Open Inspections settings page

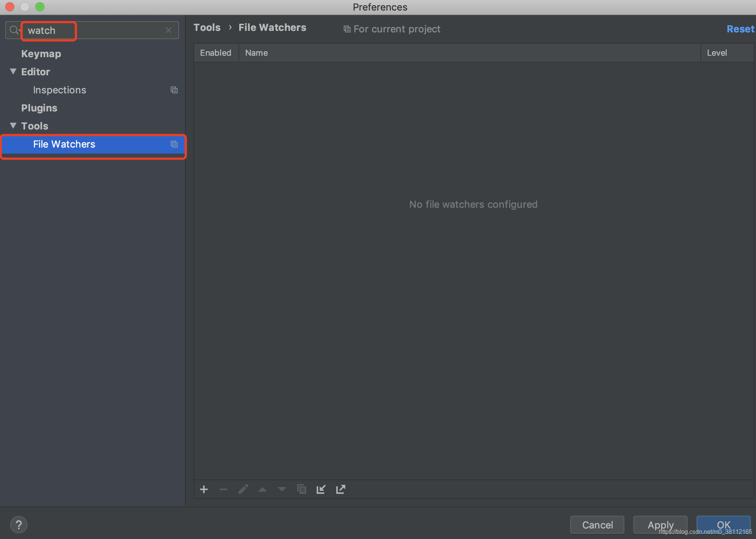coord(59,90)
